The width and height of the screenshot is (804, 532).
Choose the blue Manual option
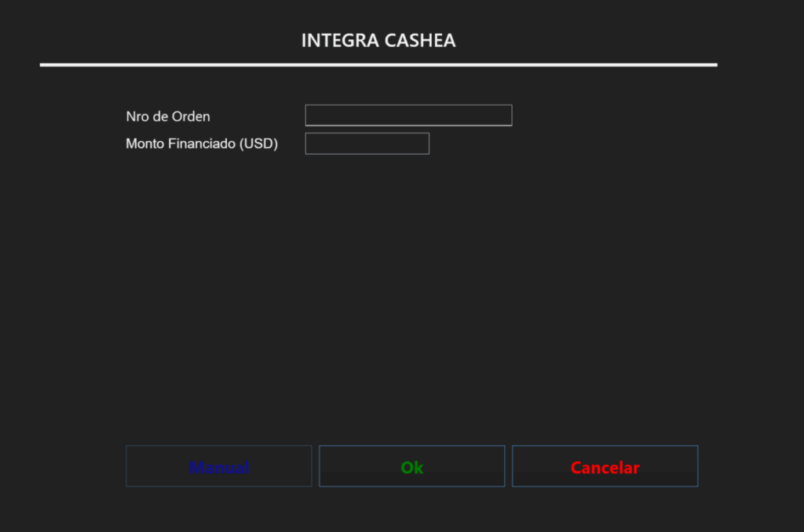[219, 466]
